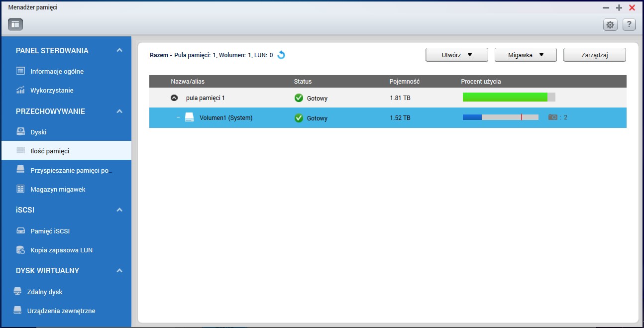Click the snapshot camera icon on the Volumen1 row

click(x=553, y=117)
